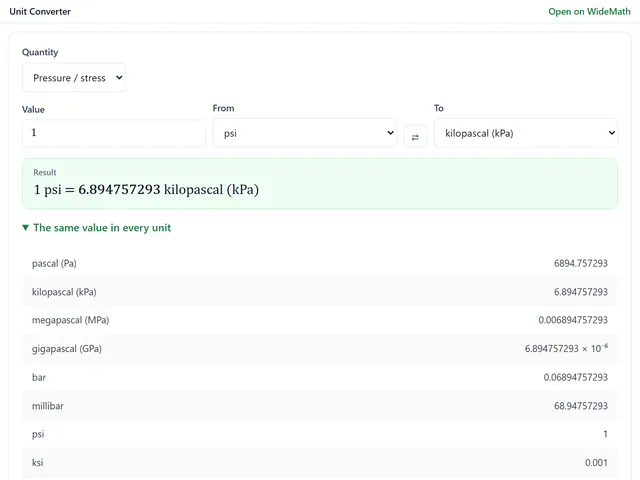Open the 'Open on WideMath' link
640x480 pixels.
tap(589, 11)
